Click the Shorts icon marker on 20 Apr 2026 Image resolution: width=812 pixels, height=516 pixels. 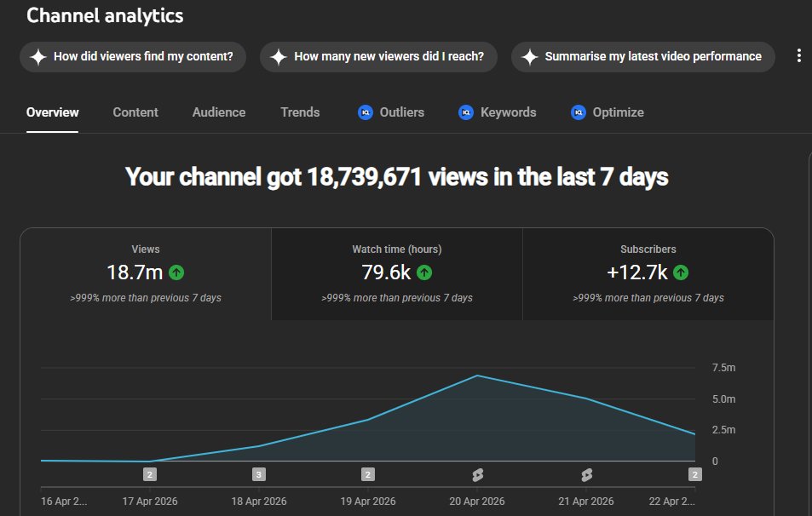pos(477,474)
